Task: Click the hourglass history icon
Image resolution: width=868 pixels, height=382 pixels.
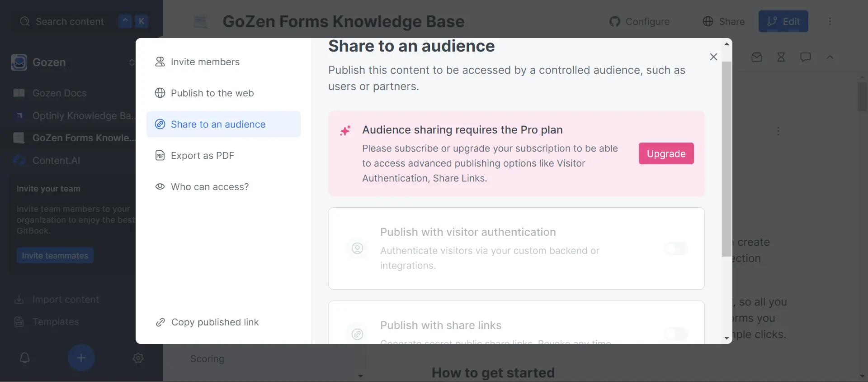Action: (781, 57)
